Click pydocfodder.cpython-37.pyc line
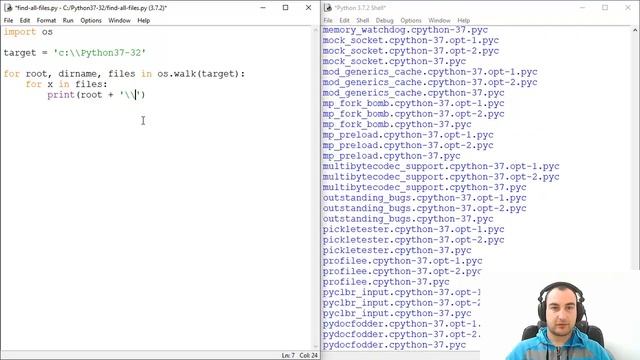The width and height of the screenshot is (640, 360). [394, 345]
